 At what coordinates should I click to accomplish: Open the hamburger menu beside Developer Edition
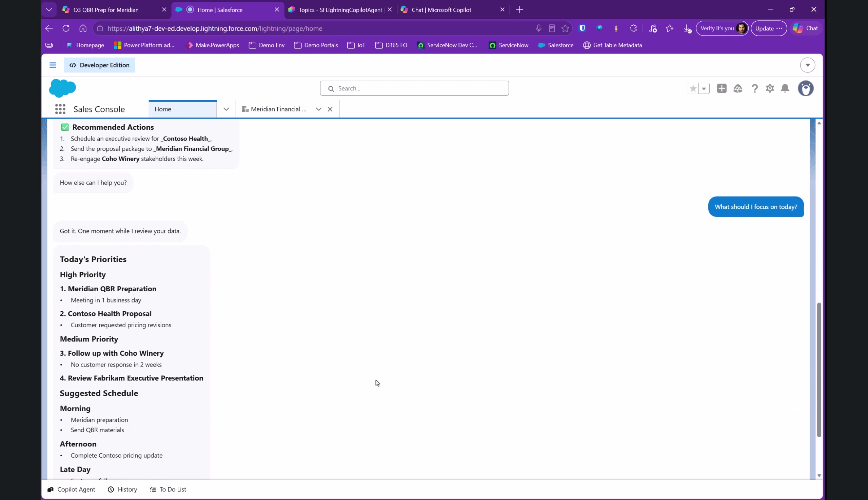[53, 65]
